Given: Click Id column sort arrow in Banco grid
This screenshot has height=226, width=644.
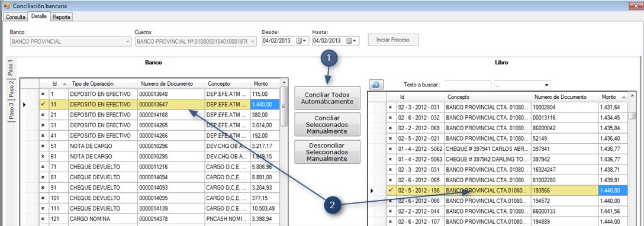Looking at the screenshot, I should coord(65,84).
